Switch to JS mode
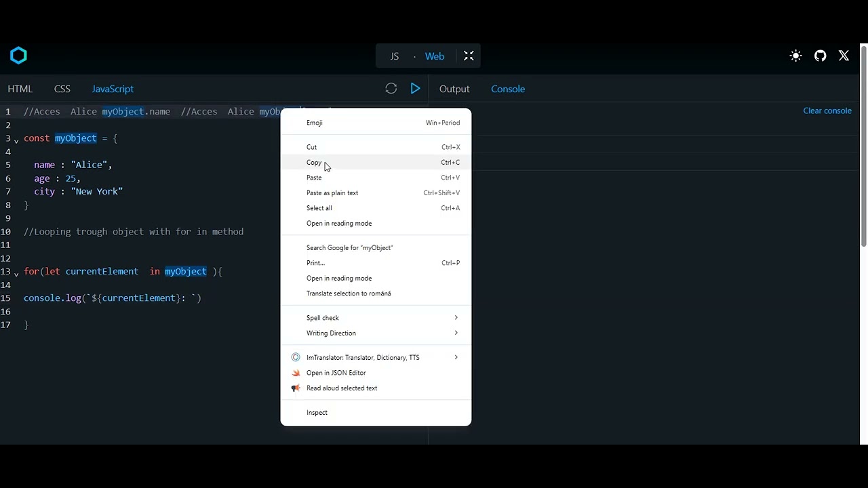 click(x=395, y=56)
